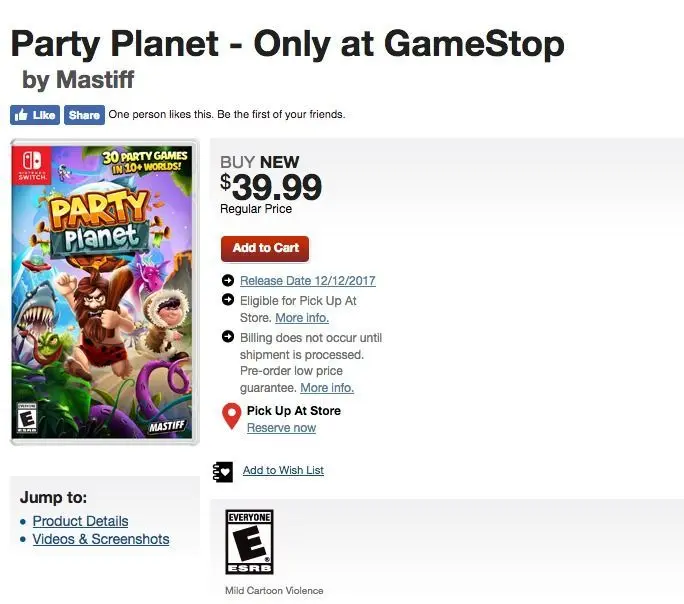Open the Release Date 12/12/2017 link
684x604 pixels.
[308, 280]
